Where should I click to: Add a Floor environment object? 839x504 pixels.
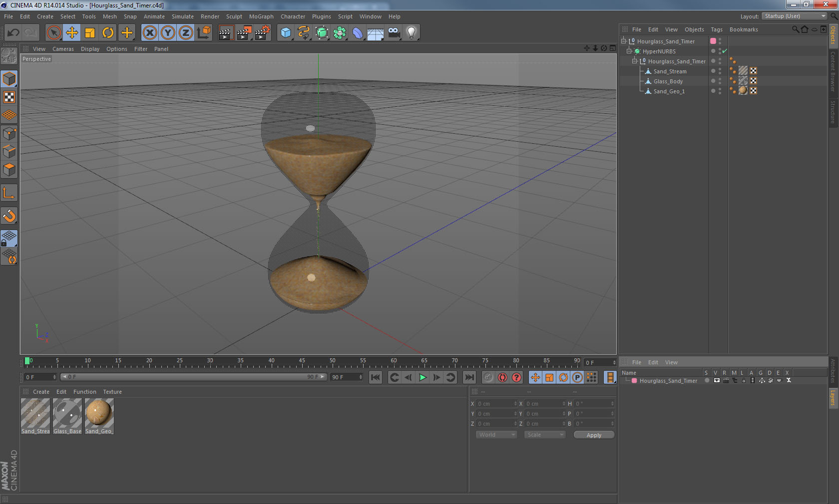[x=376, y=33]
